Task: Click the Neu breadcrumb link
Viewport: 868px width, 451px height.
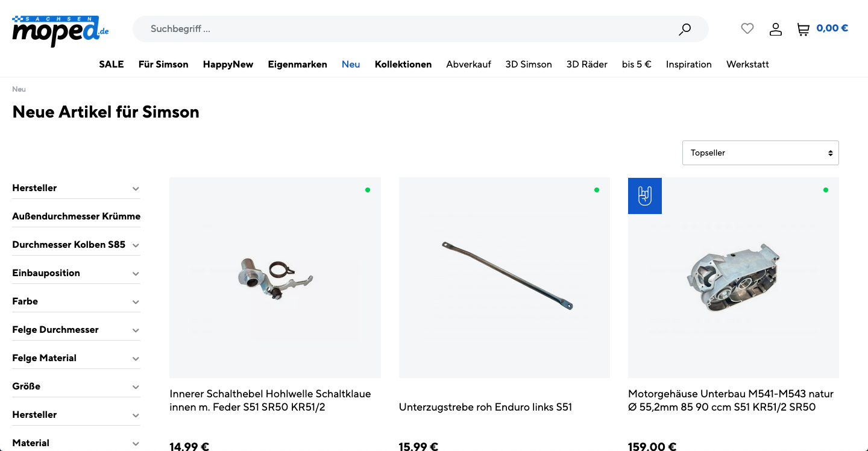Action: tap(19, 89)
